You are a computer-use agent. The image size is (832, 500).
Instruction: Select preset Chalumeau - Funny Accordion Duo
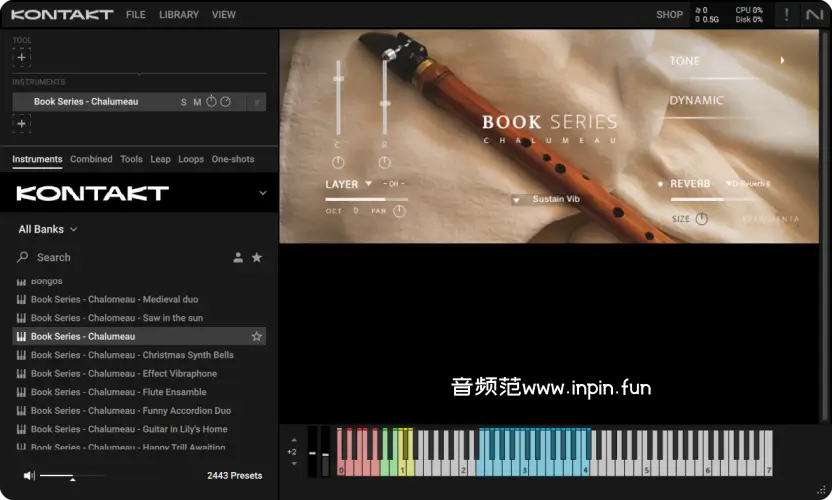click(x=139, y=411)
